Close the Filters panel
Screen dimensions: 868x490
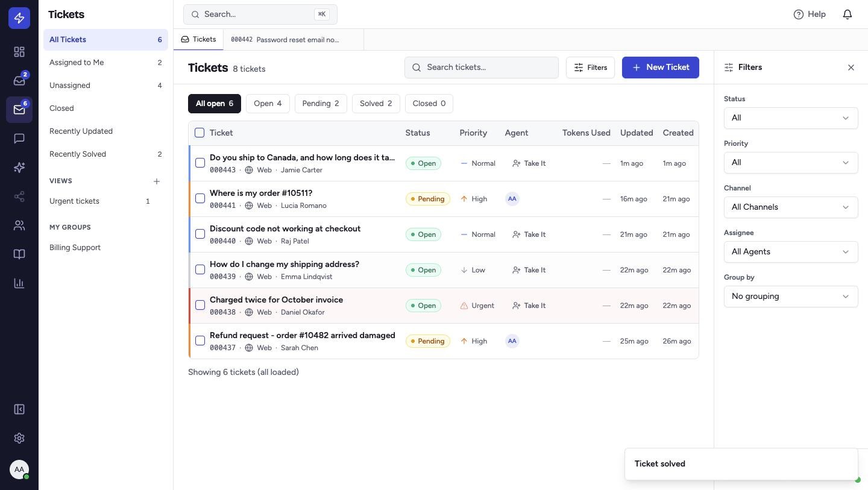click(851, 68)
